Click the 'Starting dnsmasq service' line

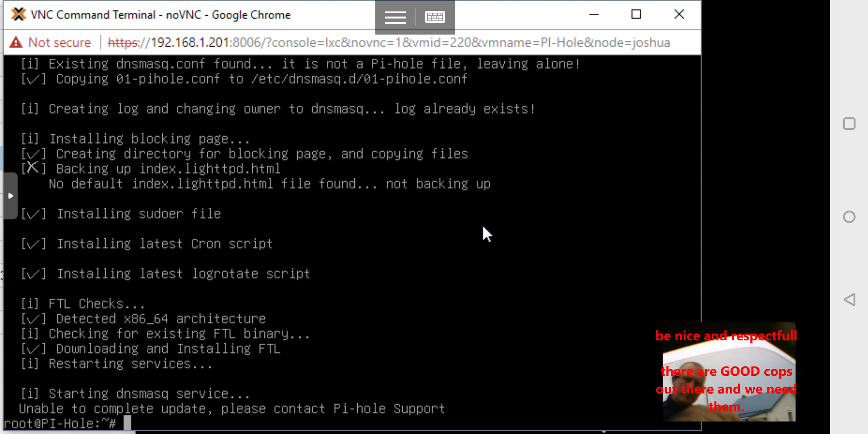(x=135, y=393)
